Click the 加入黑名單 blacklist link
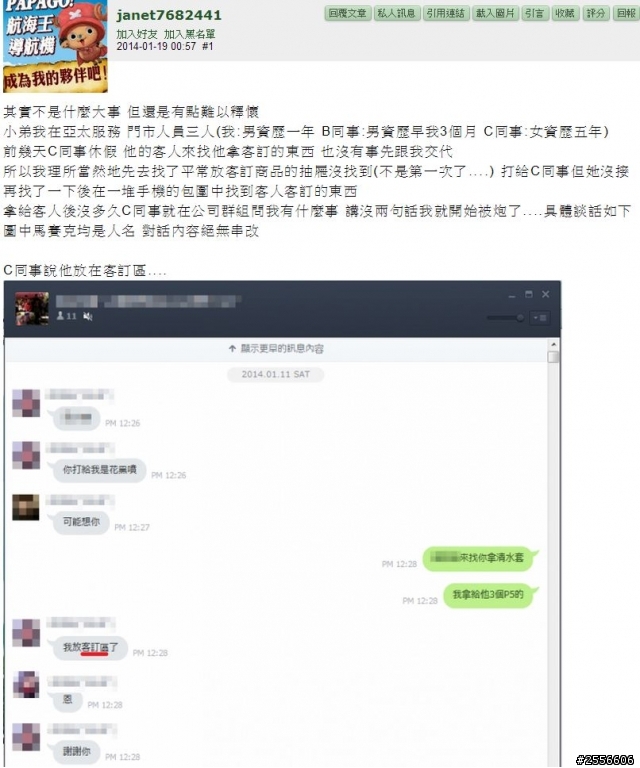Viewport: 640px width, 768px height. (x=190, y=34)
